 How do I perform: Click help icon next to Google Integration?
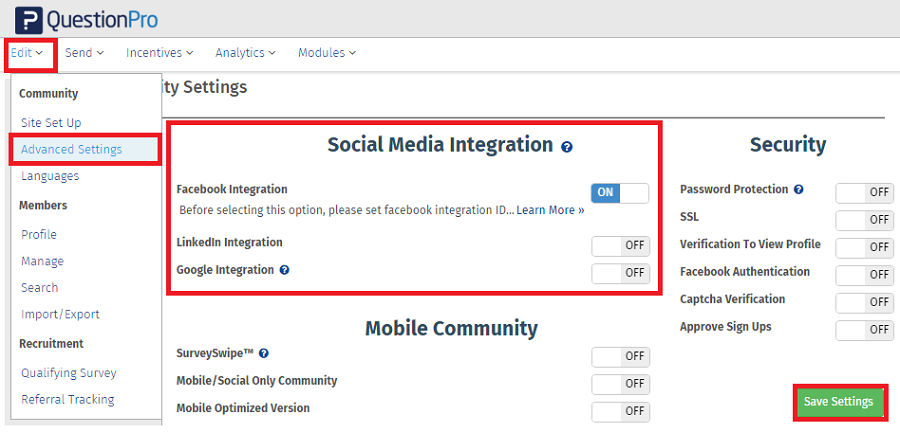point(285,270)
